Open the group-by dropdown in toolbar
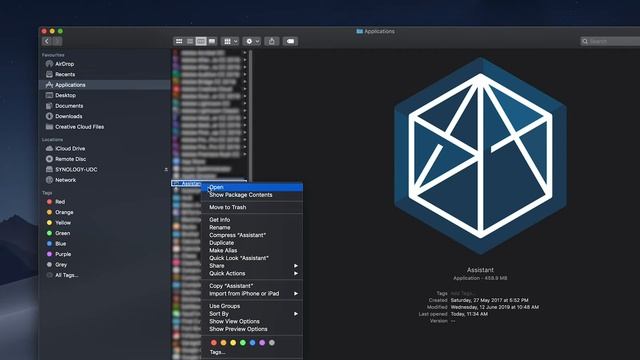This screenshot has height=360, width=640. click(231, 41)
